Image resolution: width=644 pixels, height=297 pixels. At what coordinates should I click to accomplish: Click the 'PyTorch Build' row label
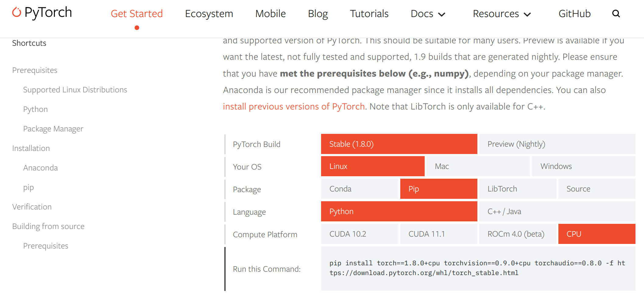pos(257,144)
